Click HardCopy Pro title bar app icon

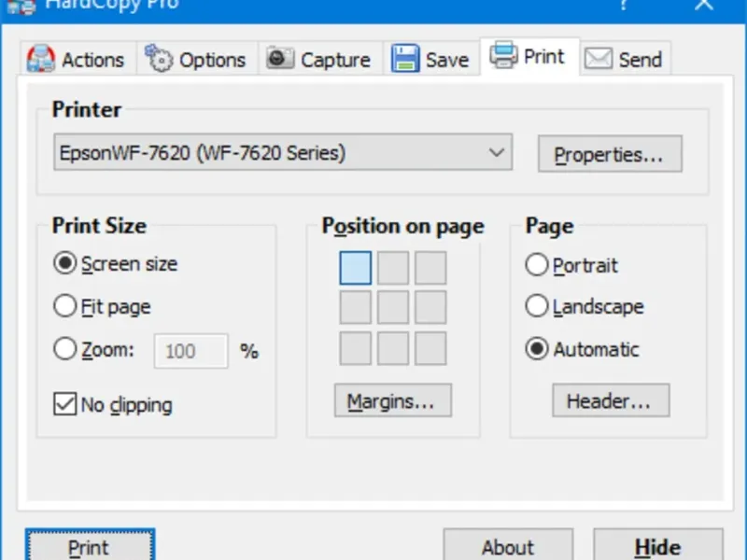pyautogui.click(x=21, y=6)
